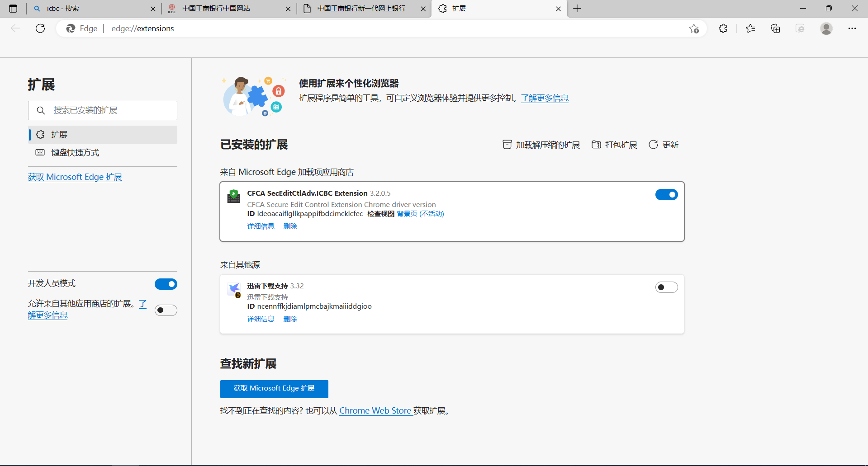Click the CFCA extension icon

233,196
